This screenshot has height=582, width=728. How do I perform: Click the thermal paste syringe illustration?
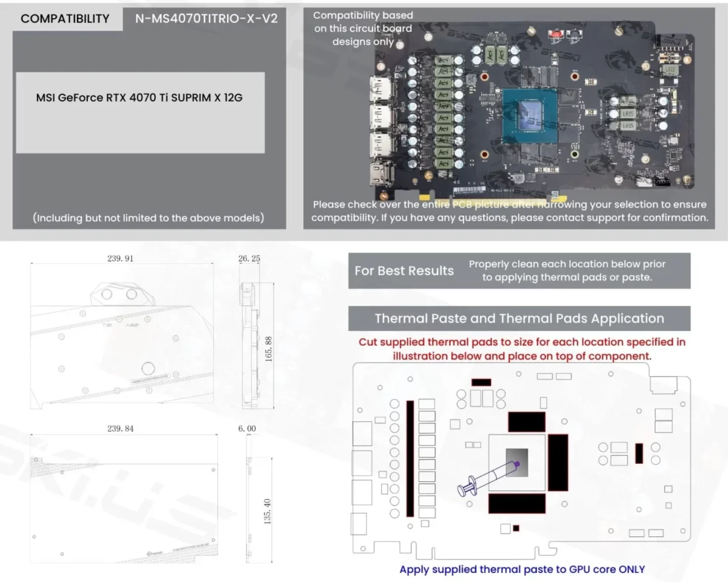coord(490,477)
